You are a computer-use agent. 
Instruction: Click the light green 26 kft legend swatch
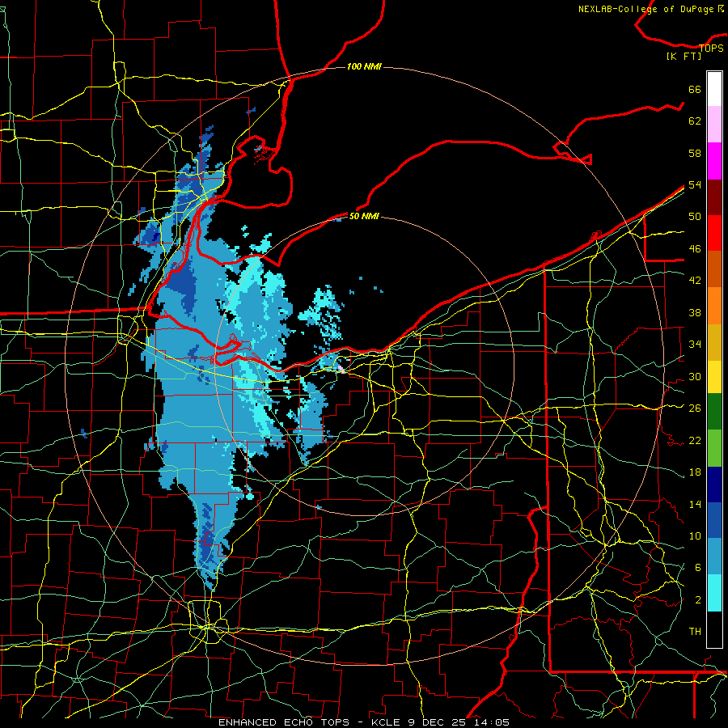coord(714,448)
